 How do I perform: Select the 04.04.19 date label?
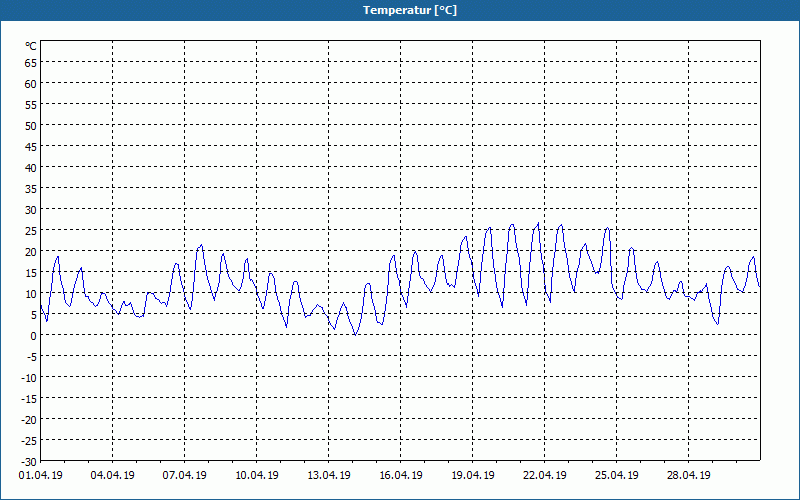113,476
